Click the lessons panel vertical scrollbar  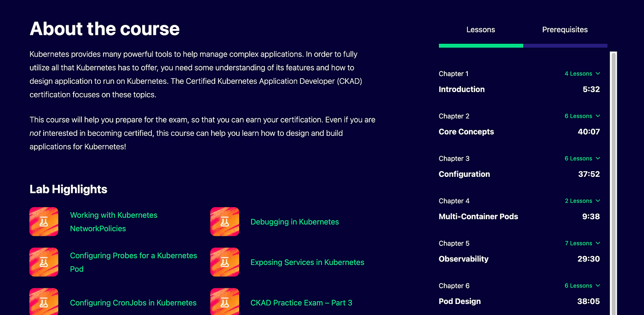613,183
